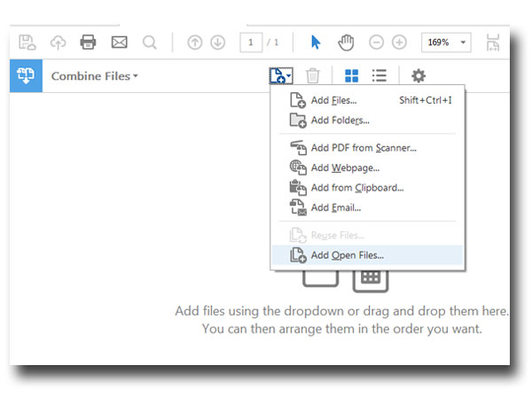This screenshot has width=532, height=397.
Task: Select the arrow selection tool
Action: tap(316, 43)
